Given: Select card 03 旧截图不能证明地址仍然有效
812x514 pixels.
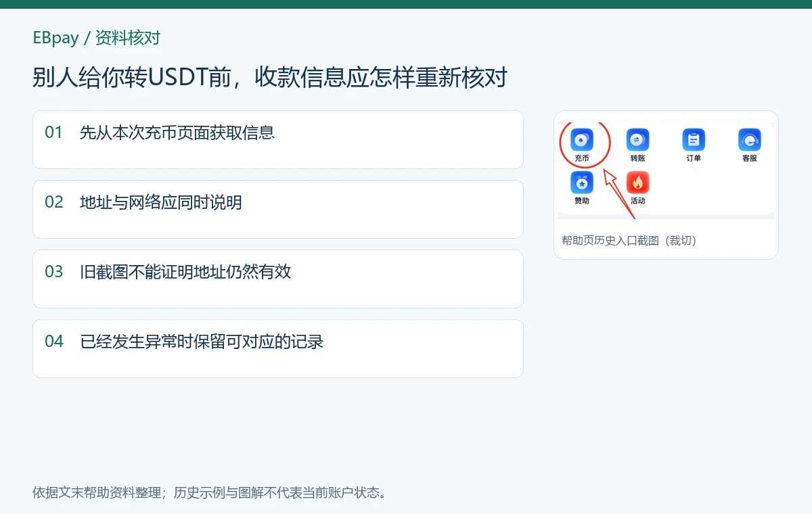Looking at the screenshot, I should [278, 279].
